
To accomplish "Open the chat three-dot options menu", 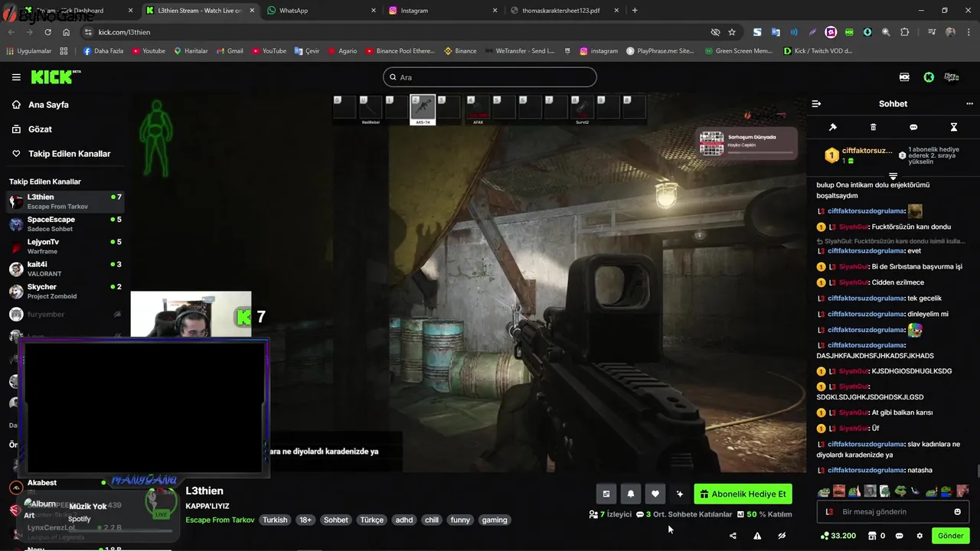I will [970, 103].
